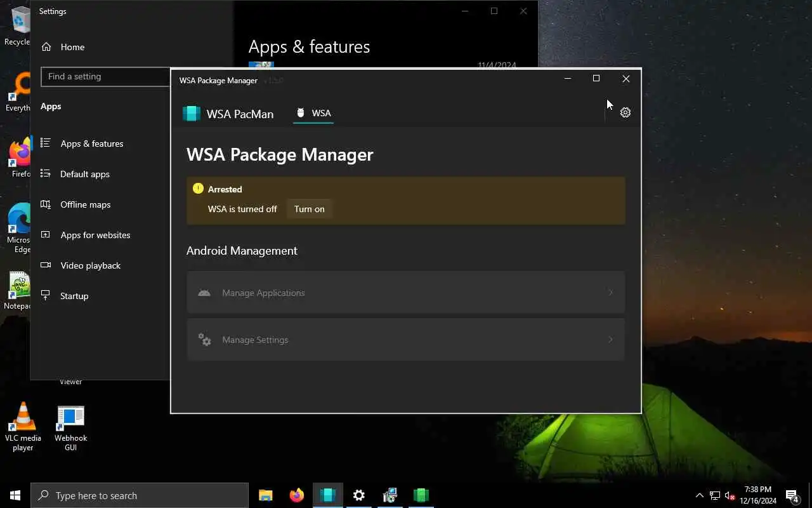Click the WSA PacMan logo icon
The height and width of the screenshot is (508, 812).
(192, 114)
